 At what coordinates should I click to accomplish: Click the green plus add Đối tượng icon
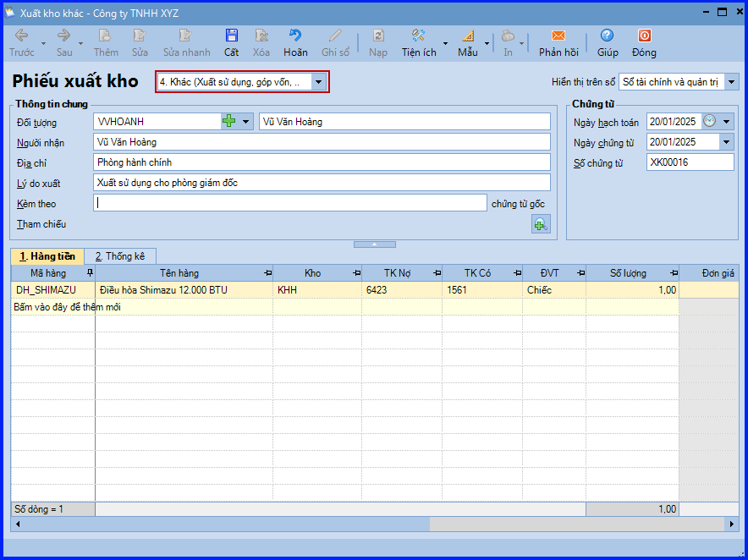229,121
